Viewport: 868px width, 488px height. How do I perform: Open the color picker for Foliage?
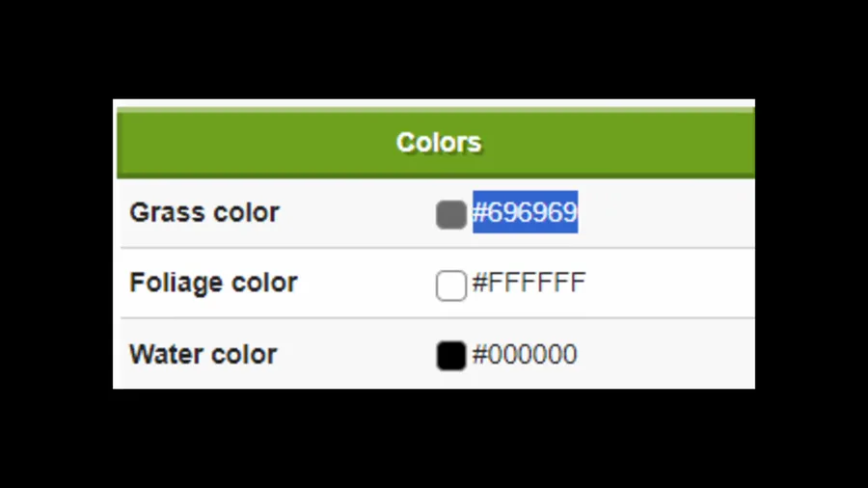pyautogui.click(x=450, y=285)
